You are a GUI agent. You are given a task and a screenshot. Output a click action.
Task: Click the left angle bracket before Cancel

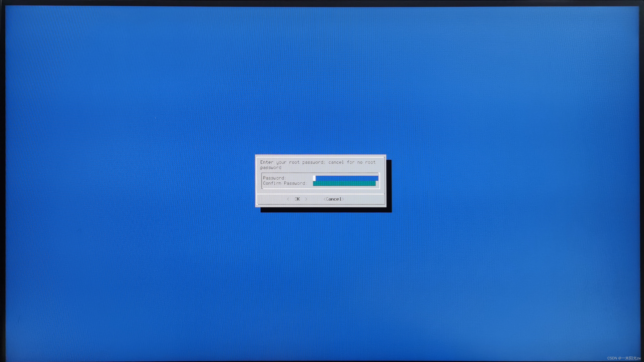click(x=325, y=199)
